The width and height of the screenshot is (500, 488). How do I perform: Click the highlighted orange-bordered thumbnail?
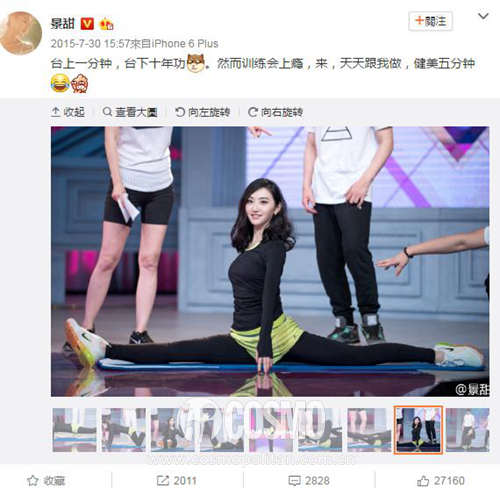click(418, 430)
